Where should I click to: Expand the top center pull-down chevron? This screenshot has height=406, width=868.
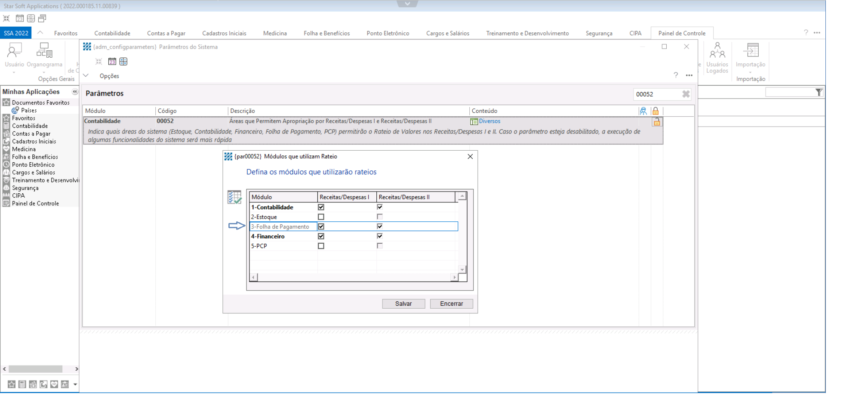pos(407,3)
